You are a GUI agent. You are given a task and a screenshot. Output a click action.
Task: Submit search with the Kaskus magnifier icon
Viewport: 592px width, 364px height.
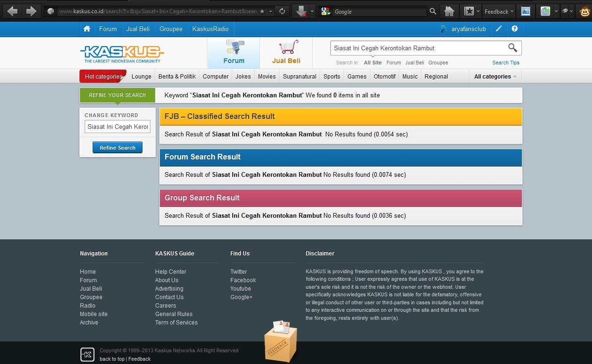(513, 47)
